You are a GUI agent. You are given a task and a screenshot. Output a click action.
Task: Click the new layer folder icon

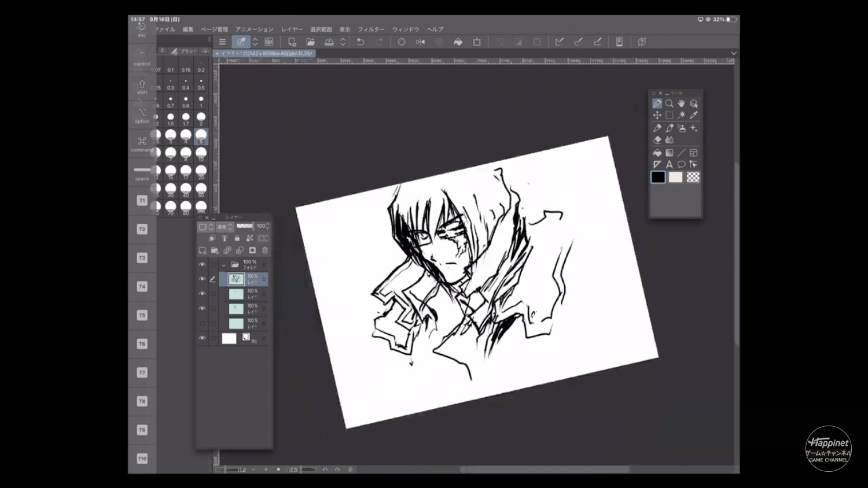coord(215,250)
